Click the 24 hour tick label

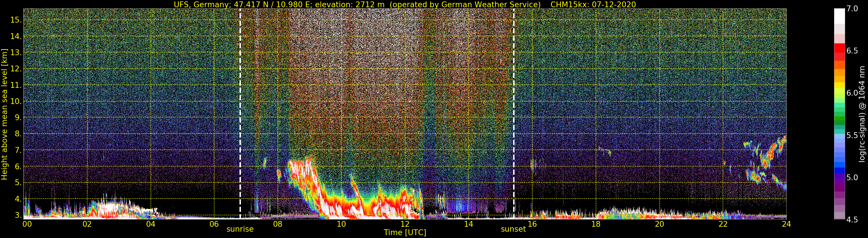786,224
